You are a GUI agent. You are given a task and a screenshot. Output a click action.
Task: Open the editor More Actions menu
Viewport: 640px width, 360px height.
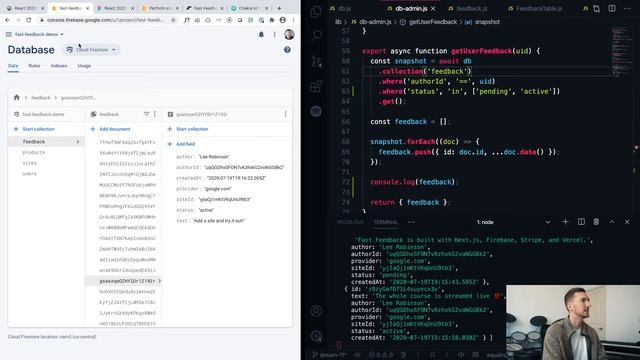pyautogui.click(x=627, y=8)
